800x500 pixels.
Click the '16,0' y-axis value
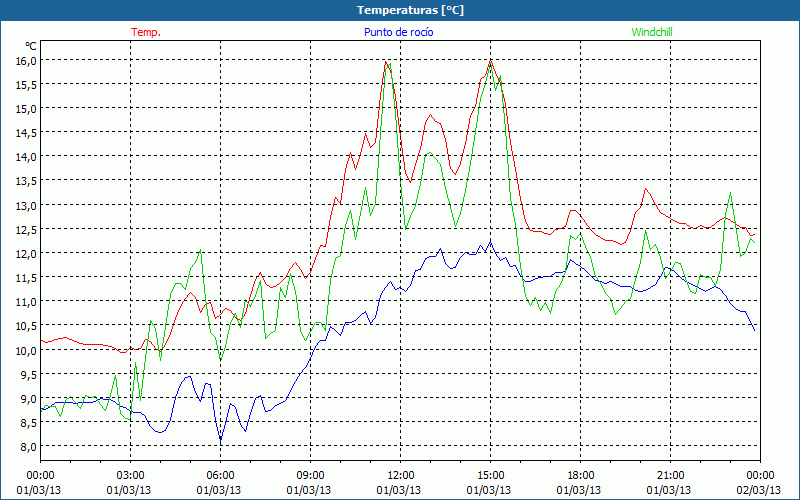click(x=27, y=60)
